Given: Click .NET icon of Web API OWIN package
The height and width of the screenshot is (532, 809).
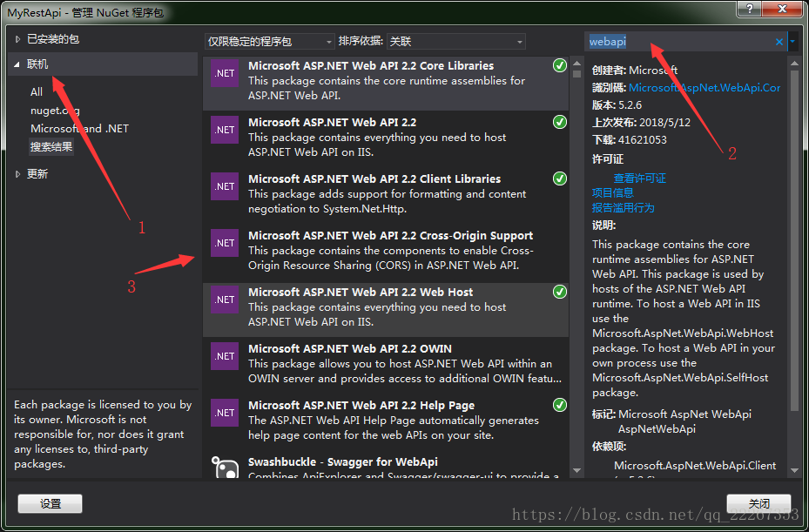Looking at the screenshot, I should 225,356.
